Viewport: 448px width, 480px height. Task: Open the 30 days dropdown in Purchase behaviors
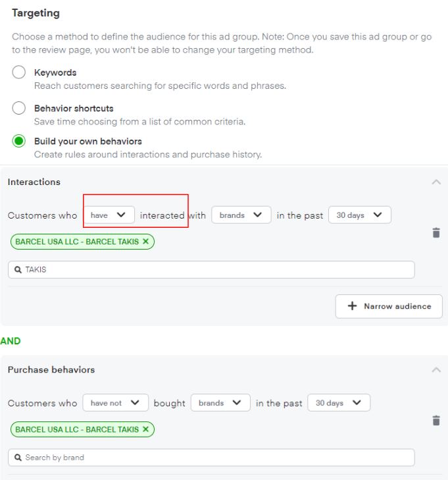point(339,403)
